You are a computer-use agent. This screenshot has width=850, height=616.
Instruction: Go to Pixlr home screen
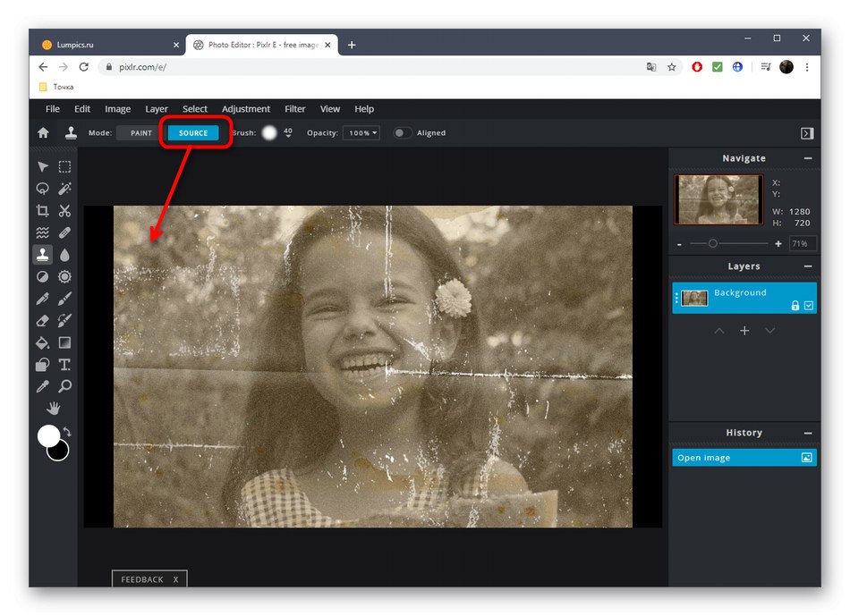(43, 132)
